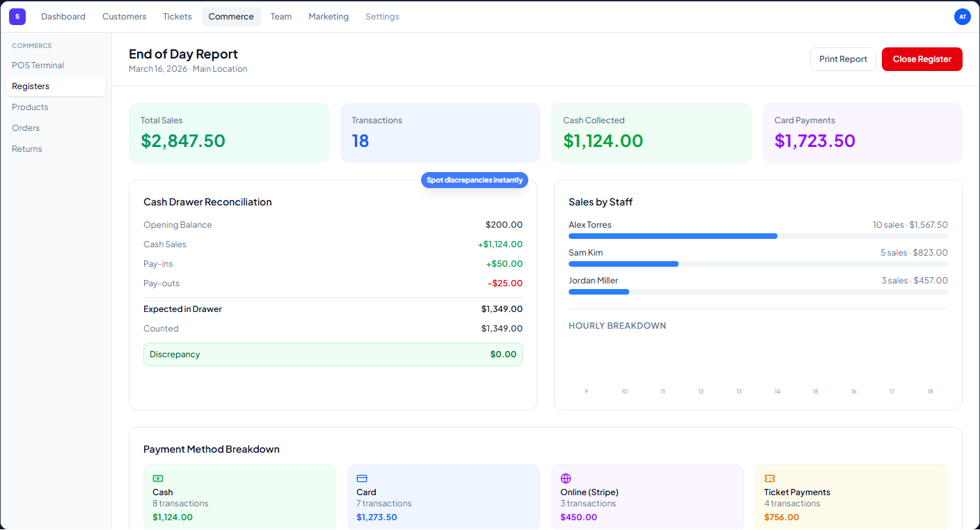Click the Total Sales card
Viewport: 980px width, 530px height.
pyautogui.click(x=229, y=133)
